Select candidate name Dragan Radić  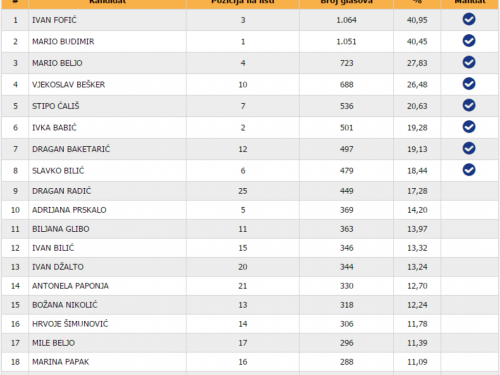[61, 191]
